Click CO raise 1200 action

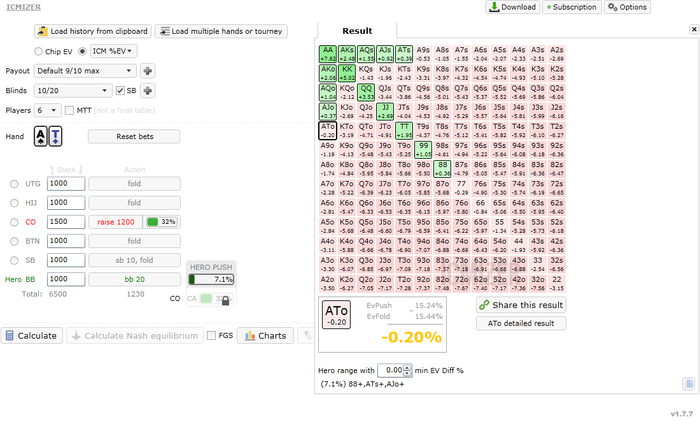(x=116, y=222)
